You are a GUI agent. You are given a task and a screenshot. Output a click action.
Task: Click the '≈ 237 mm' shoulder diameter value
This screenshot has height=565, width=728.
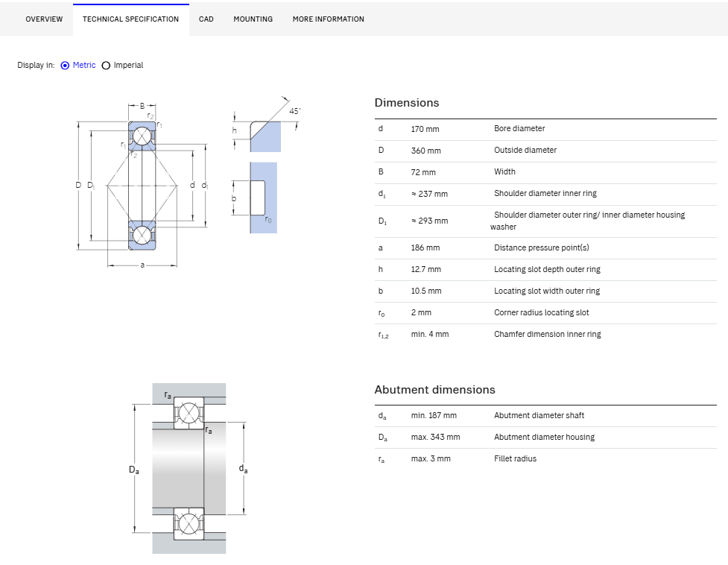[429, 194]
